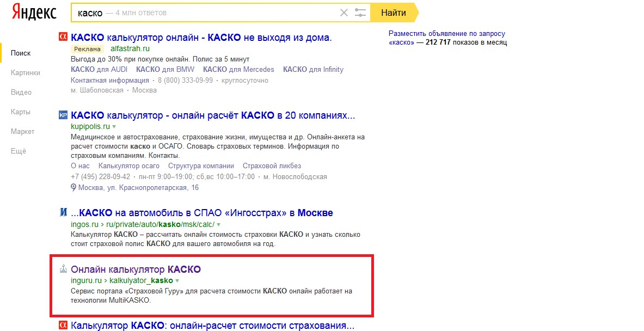Image resolution: width=644 pixels, height=331 pixels.
Task: Click the favicon beside Калькулятор КАСКО: онлайн-расчет
Action: [63, 325]
